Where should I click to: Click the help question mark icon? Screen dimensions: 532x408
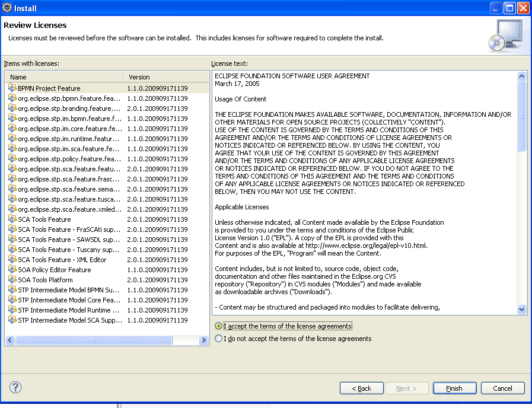coord(15,387)
